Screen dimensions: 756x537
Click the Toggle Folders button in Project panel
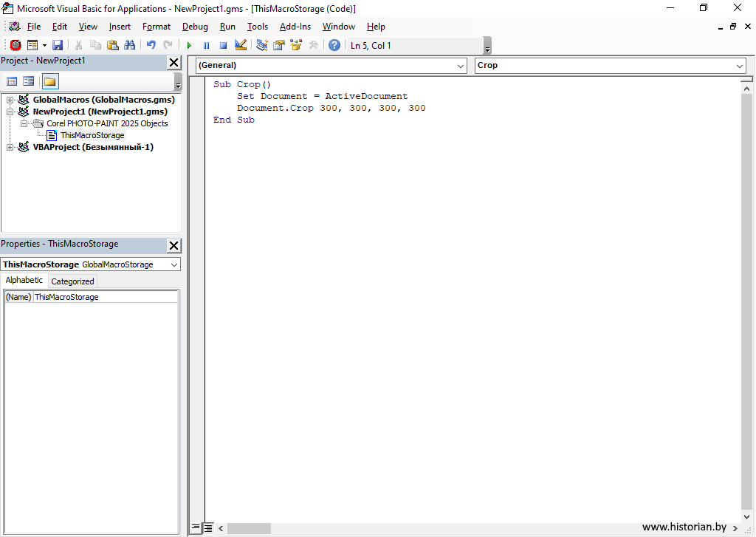[50, 81]
